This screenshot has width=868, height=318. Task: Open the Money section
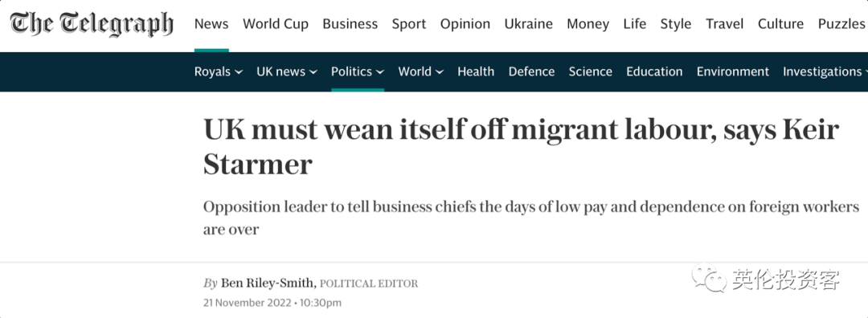588,24
